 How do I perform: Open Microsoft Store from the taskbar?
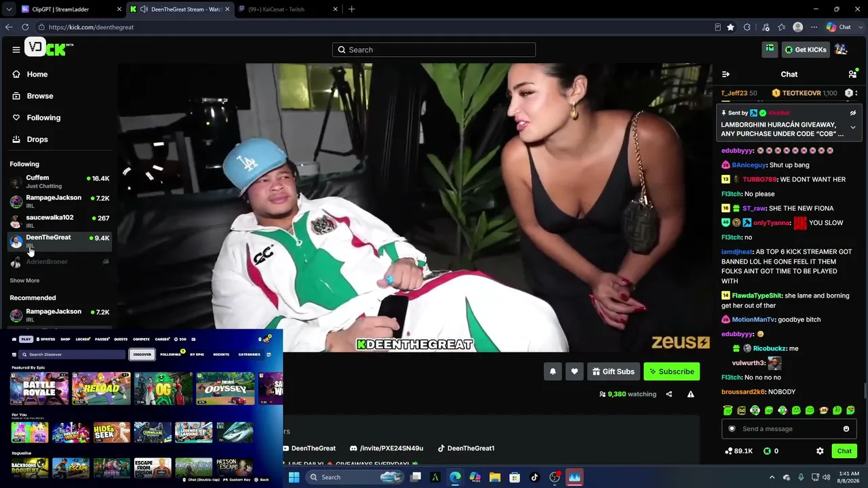[515, 477]
